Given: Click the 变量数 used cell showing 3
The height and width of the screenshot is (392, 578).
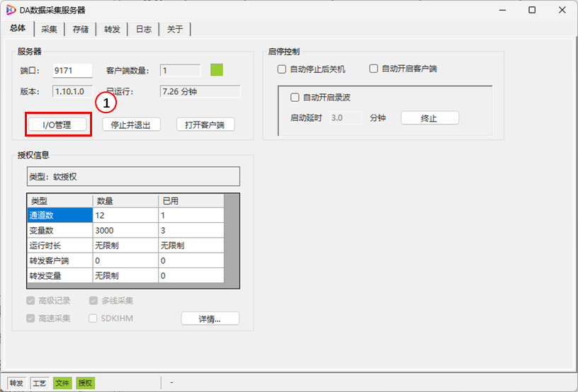Looking at the screenshot, I should (191, 231).
